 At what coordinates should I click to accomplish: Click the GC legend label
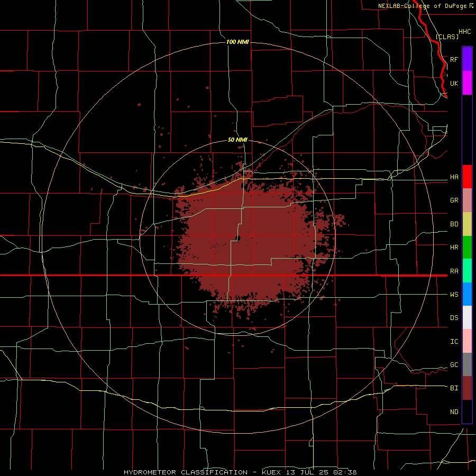[454, 365]
